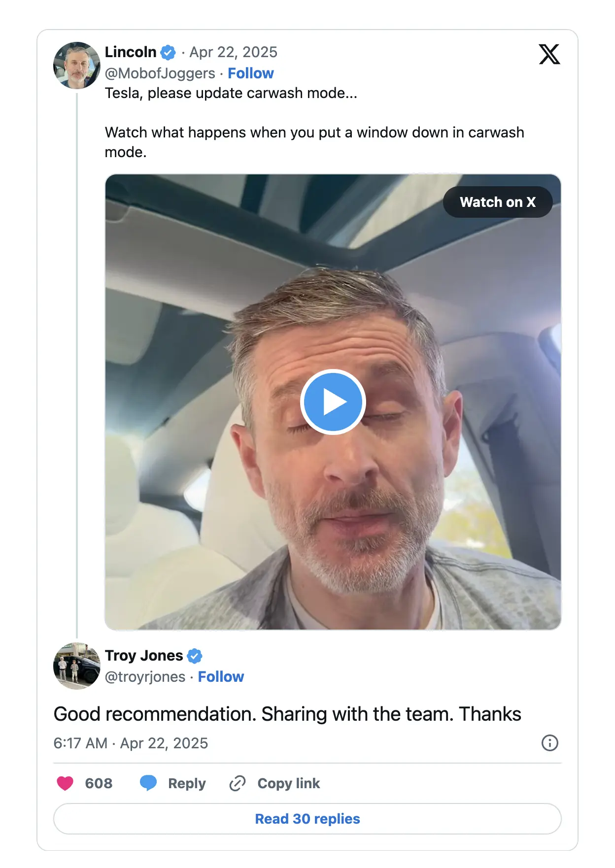615x868 pixels.
Task: Open the info circle icon
Action: coord(549,743)
